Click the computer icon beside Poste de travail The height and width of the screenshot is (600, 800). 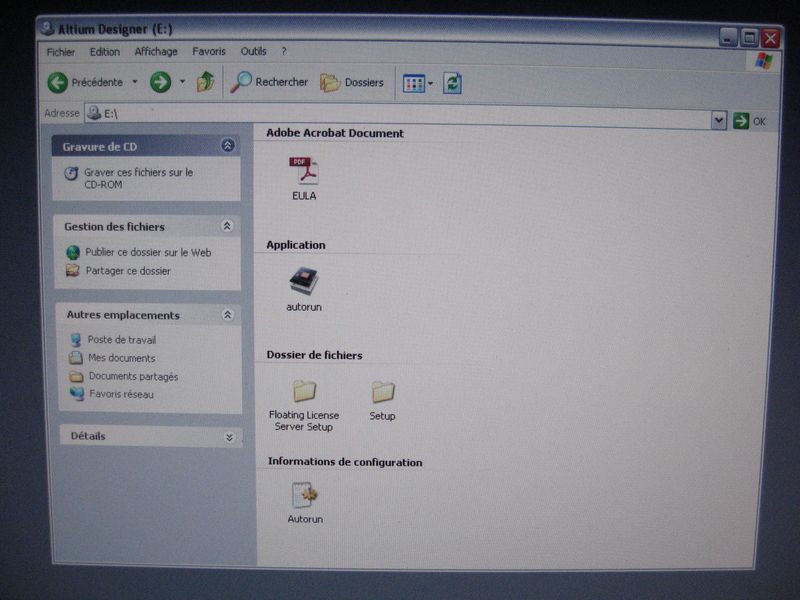[76, 340]
